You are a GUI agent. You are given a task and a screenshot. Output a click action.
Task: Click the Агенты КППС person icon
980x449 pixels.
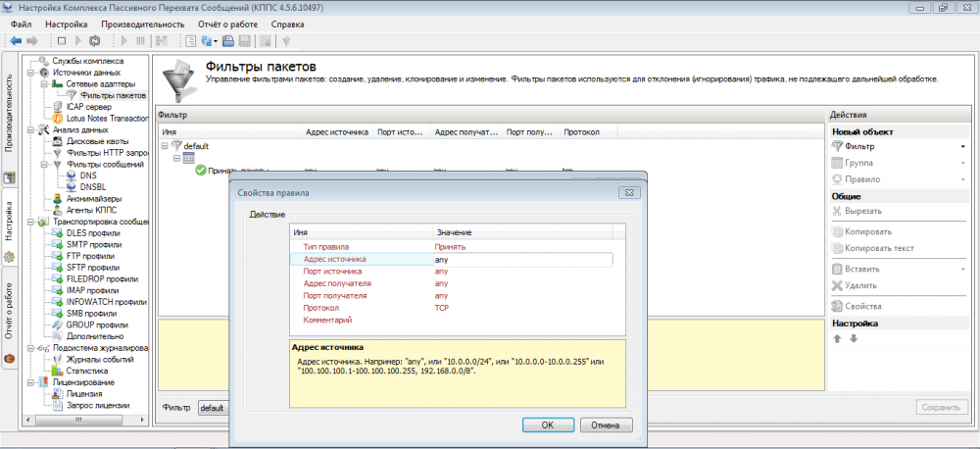point(58,210)
